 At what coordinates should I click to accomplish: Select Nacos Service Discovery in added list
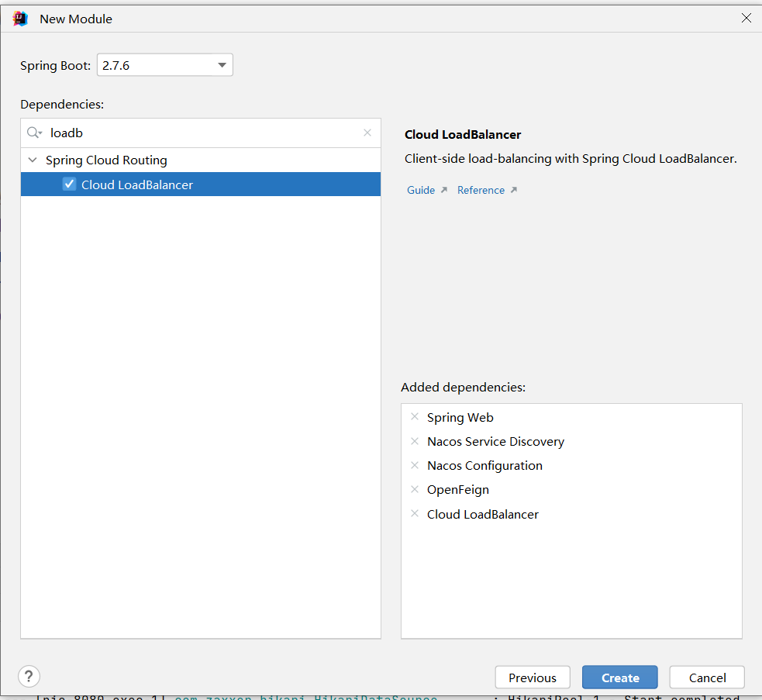[x=495, y=441]
